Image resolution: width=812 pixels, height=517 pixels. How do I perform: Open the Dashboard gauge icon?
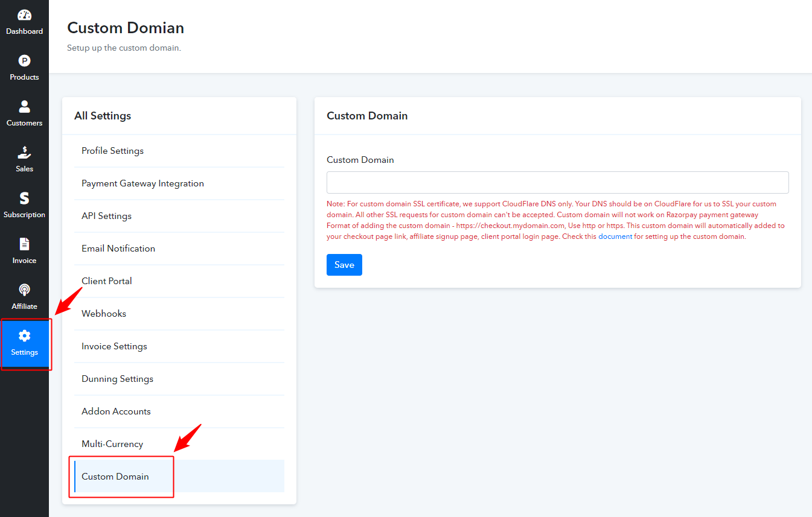(24, 15)
